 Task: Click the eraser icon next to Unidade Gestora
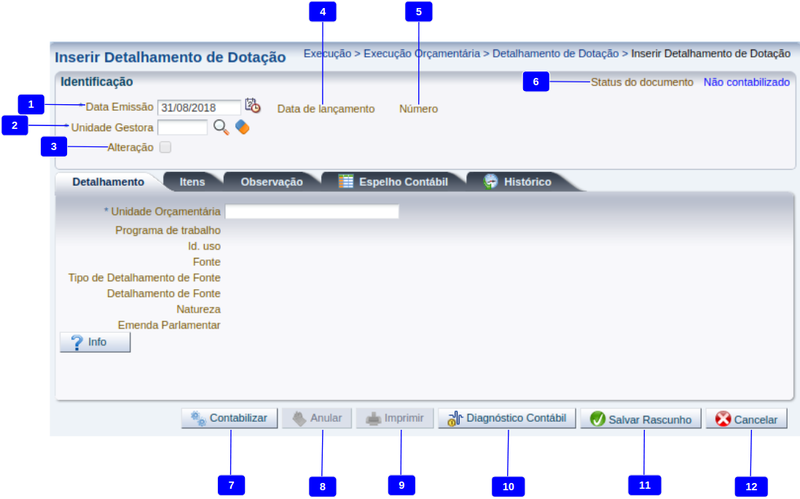[242, 127]
